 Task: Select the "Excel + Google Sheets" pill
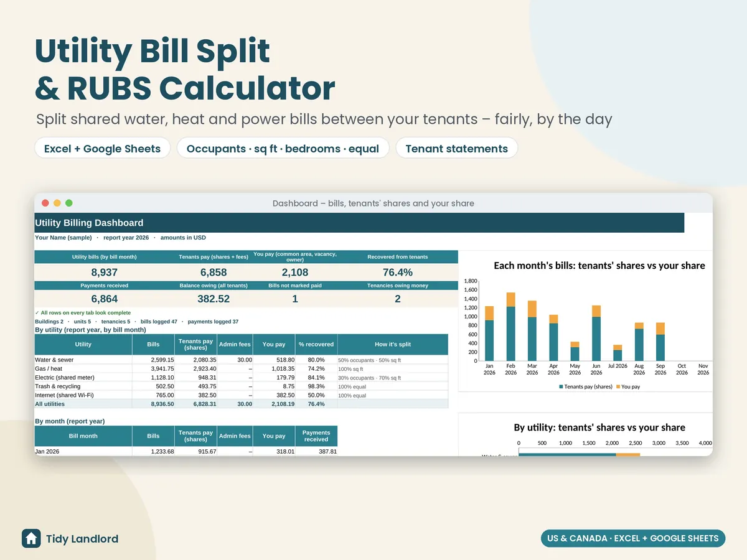point(102,149)
